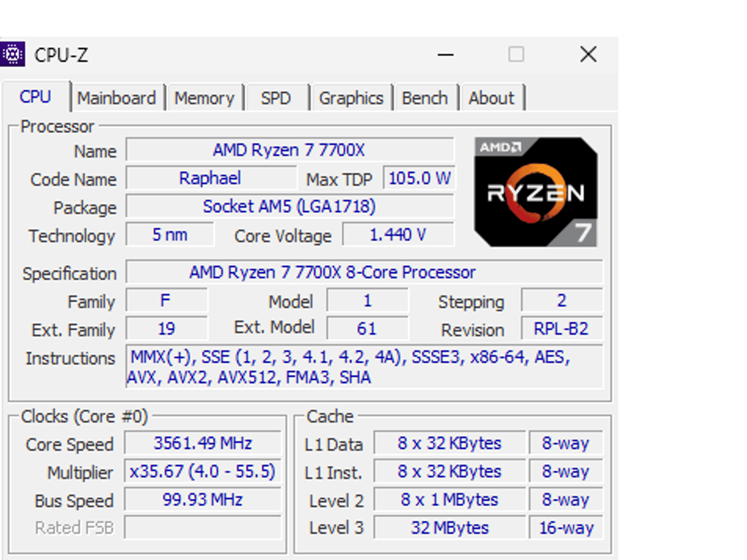Click the Revision value RPL-B2

click(x=562, y=328)
